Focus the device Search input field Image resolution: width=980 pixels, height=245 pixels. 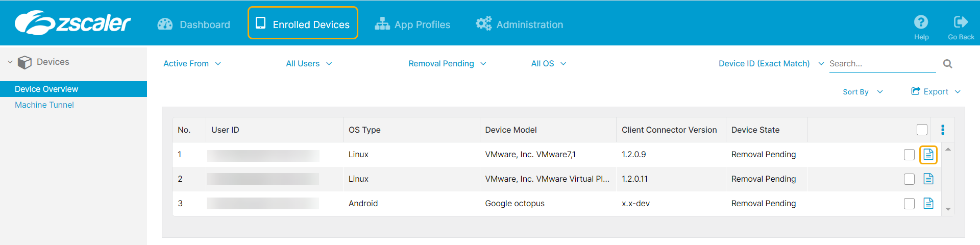[881, 64]
